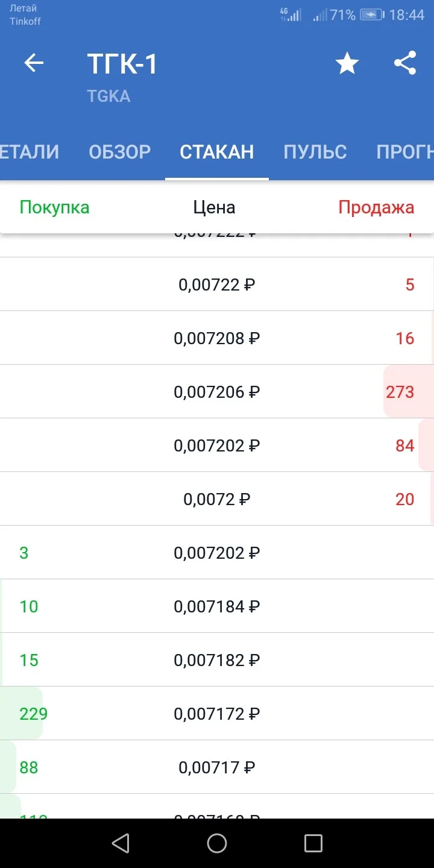The image size is (434, 868).
Task: Tap the battery icon in status bar
Action: [x=372, y=15]
